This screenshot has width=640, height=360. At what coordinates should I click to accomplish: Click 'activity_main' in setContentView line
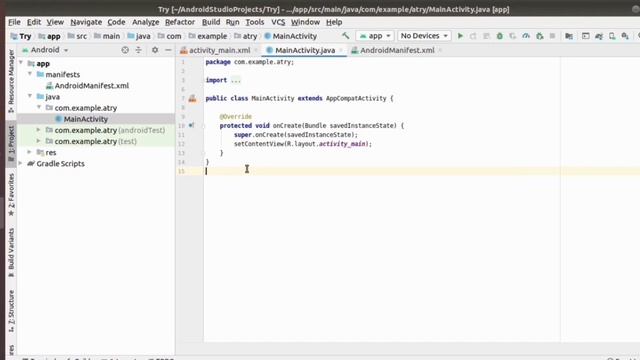pos(343,144)
